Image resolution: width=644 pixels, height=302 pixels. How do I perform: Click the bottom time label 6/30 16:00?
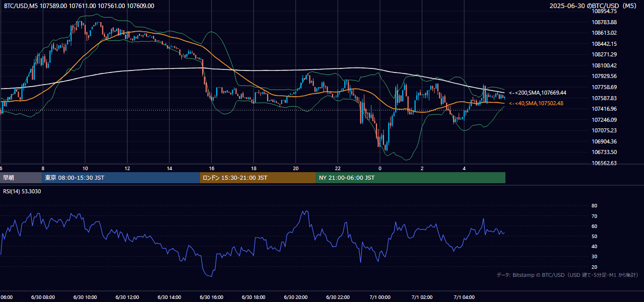click(212, 297)
